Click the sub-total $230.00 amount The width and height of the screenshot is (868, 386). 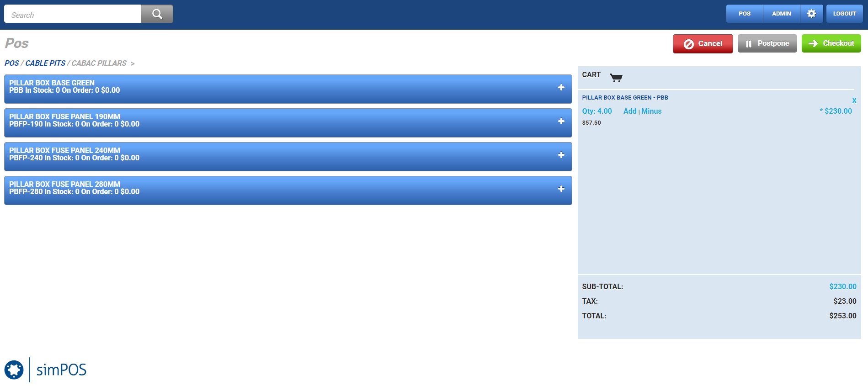[x=843, y=286]
